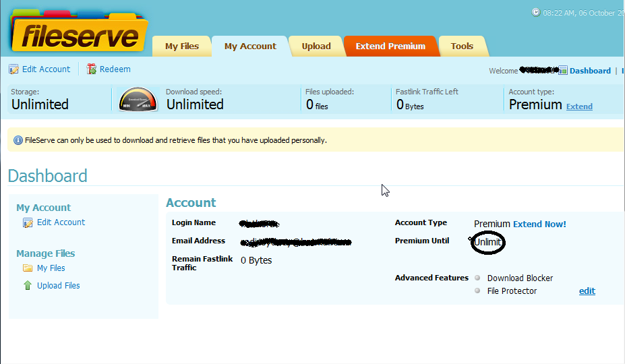The image size is (625, 364).
Task: Toggle the File Protector indicator
Action: [477, 291]
